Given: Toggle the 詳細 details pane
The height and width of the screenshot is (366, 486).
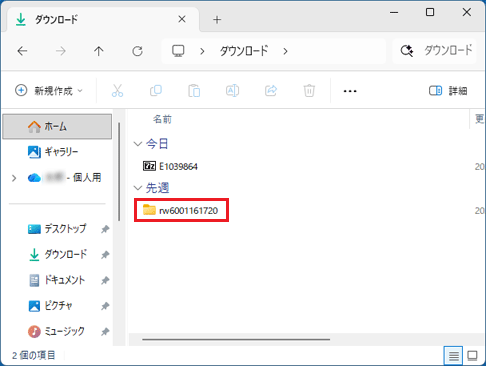Looking at the screenshot, I should pyautogui.click(x=448, y=90).
